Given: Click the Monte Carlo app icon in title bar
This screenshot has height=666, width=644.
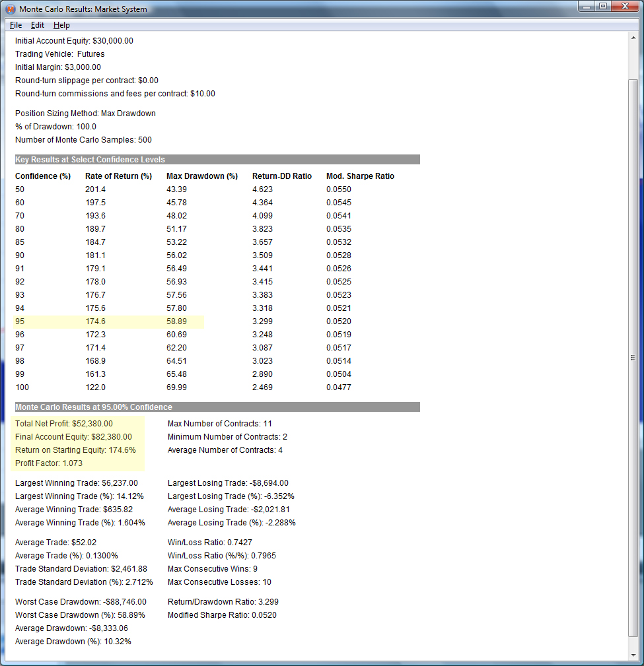Looking at the screenshot, I should point(11,9).
